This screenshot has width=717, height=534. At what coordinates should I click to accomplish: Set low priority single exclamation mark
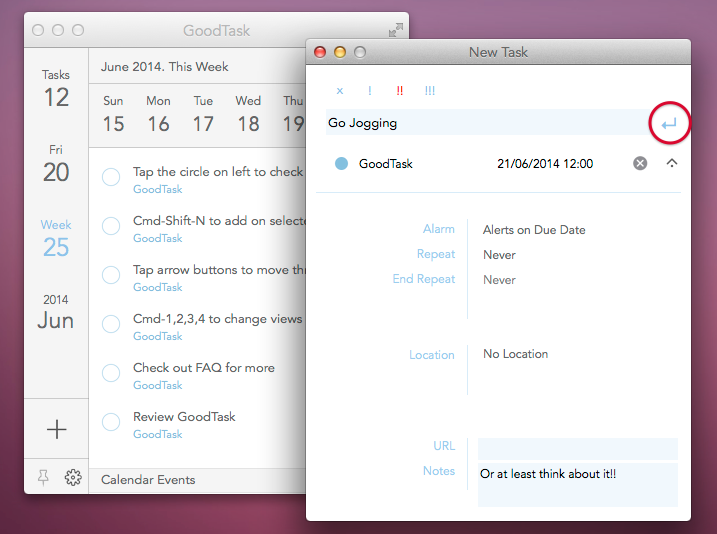369,91
